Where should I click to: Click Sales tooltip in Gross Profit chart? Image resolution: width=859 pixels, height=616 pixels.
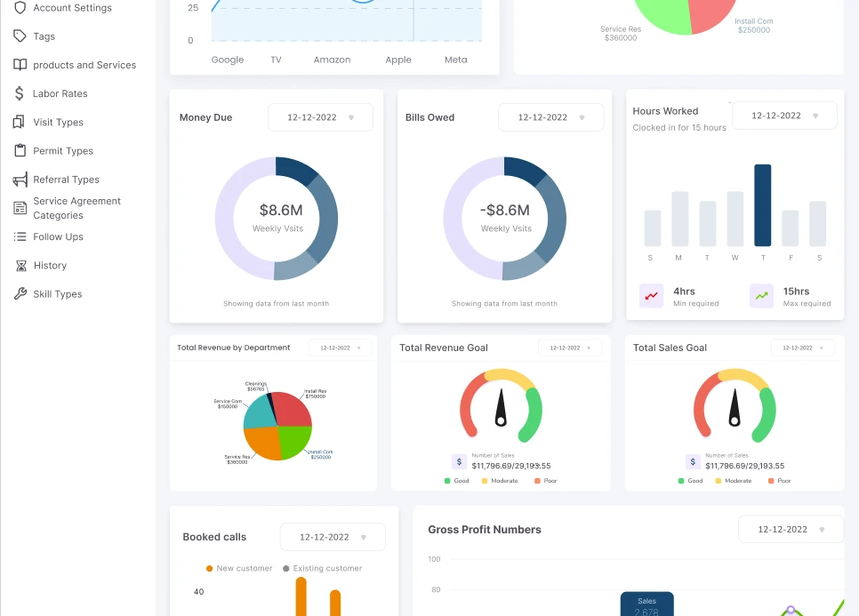pyautogui.click(x=647, y=604)
